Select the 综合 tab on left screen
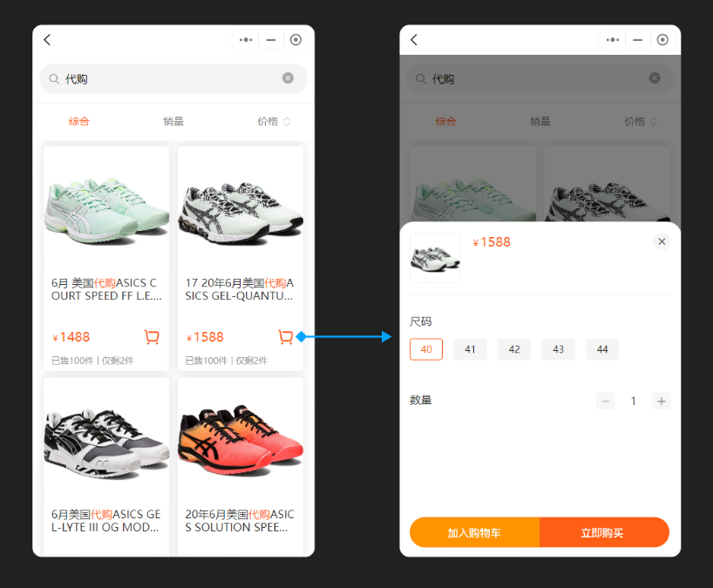The width and height of the screenshot is (713, 588). (79, 121)
